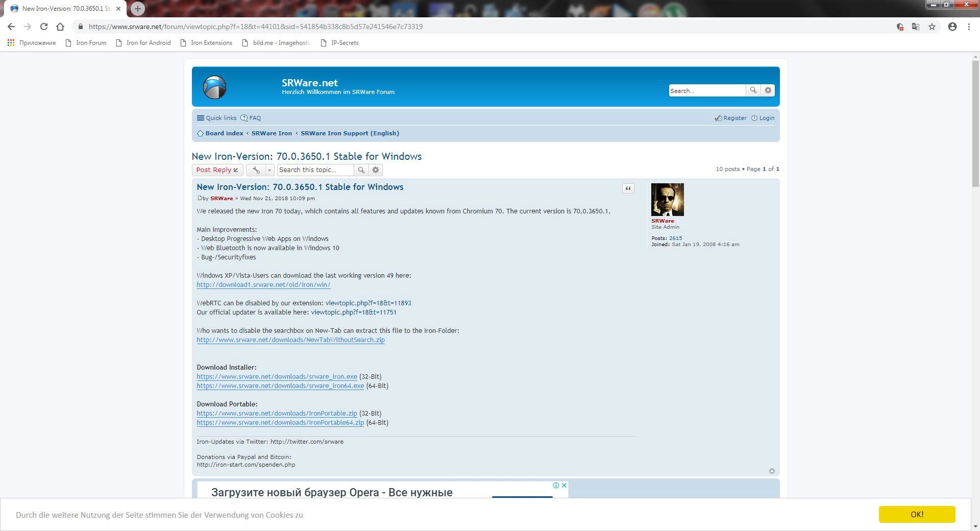
Task: Open the translate page icon
Action: click(916, 27)
